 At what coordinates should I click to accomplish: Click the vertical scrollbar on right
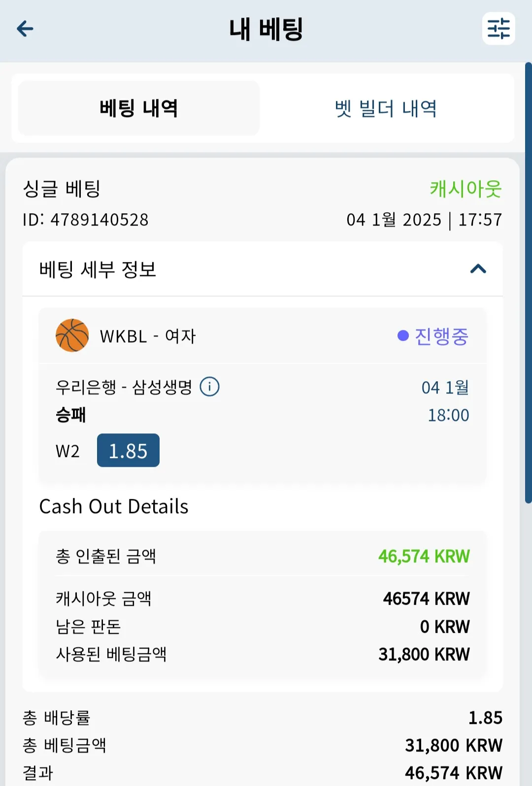(528, 283)
